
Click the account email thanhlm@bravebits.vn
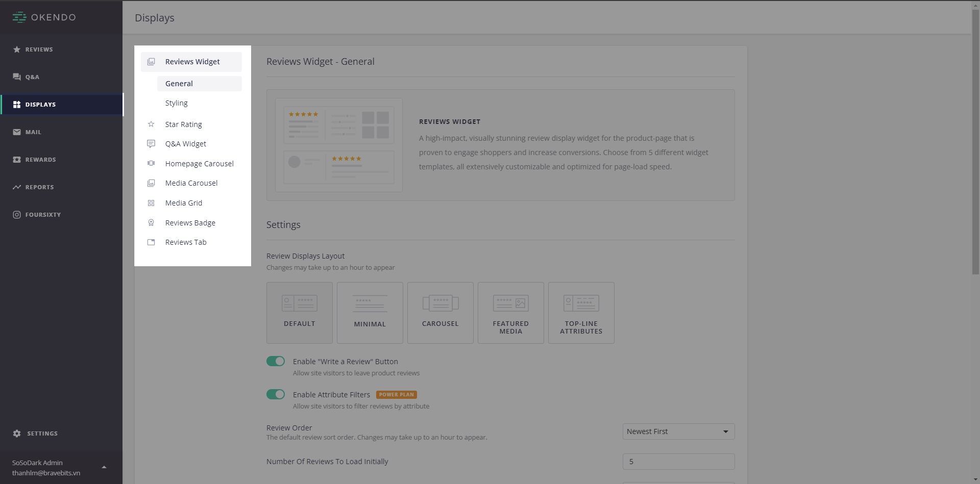coord(46,473)
